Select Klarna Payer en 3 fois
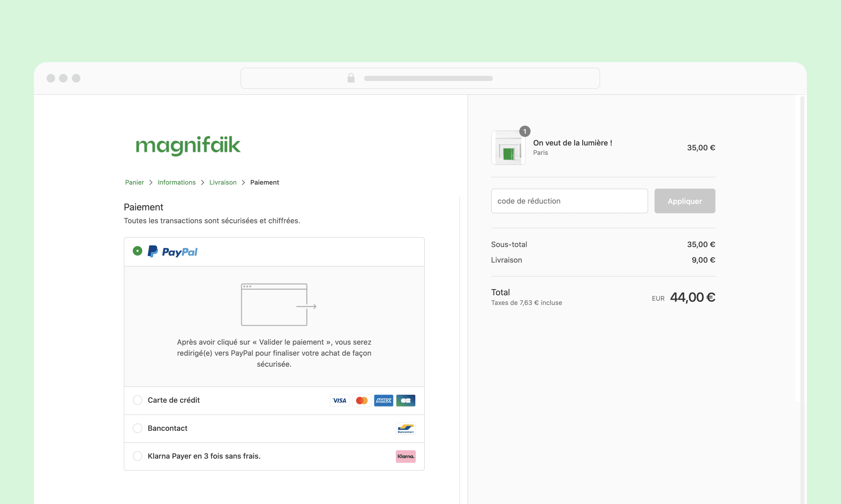841x504 pixels. 137,456
